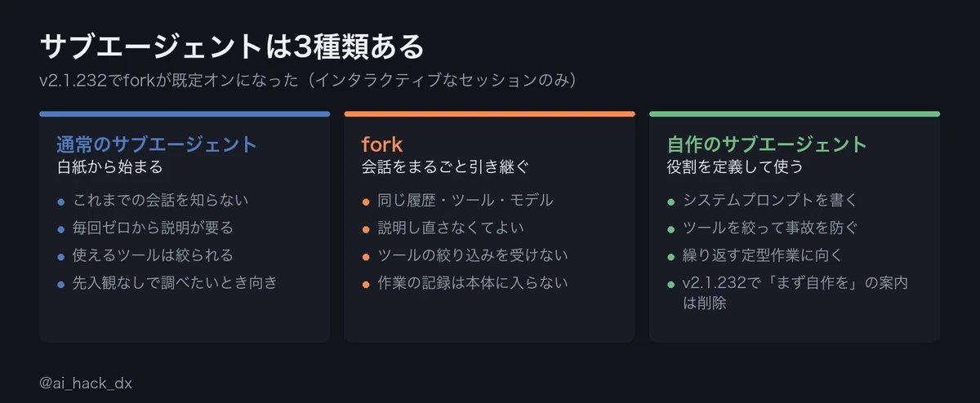Click the green bullet beside システムプロンプトを書く

671,201
